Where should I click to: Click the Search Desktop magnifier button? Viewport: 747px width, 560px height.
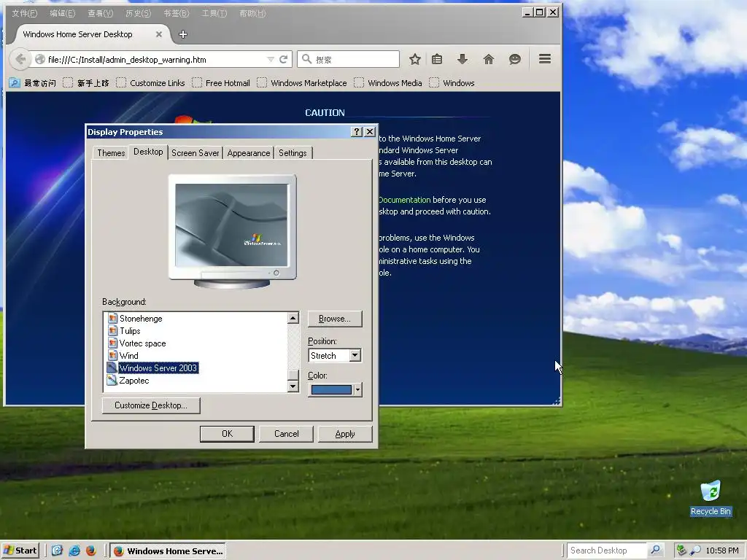click(655, 550)
